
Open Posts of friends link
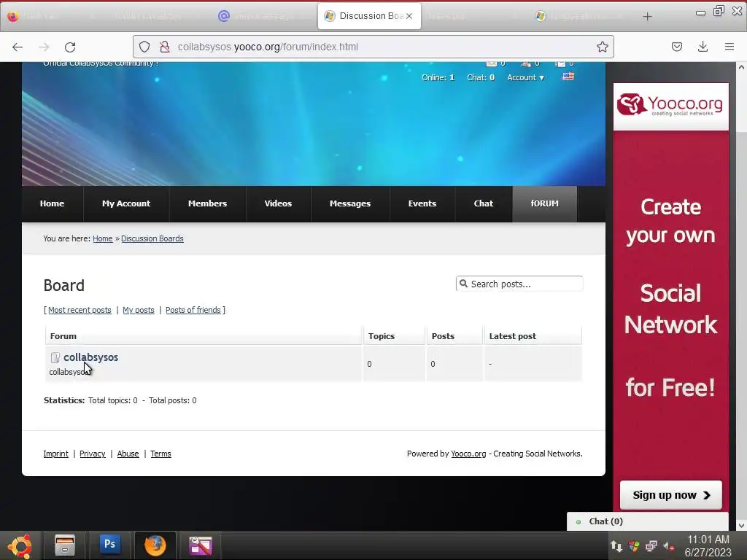point(193,310)
